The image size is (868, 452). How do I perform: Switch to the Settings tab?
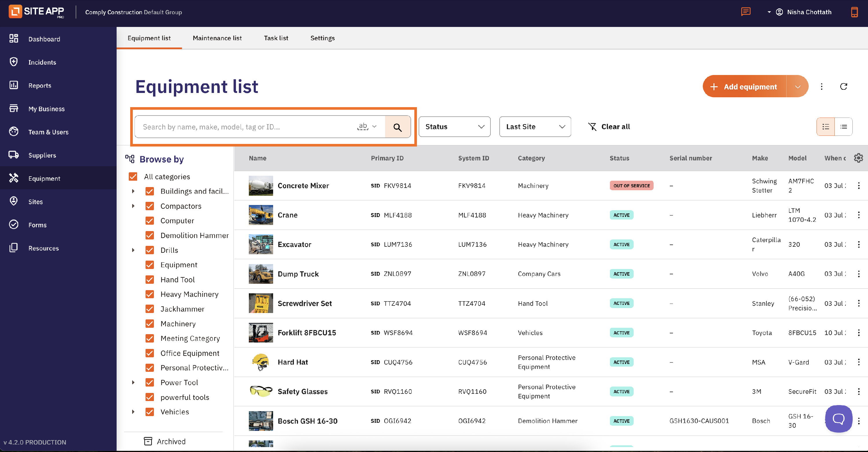point(323,38)
